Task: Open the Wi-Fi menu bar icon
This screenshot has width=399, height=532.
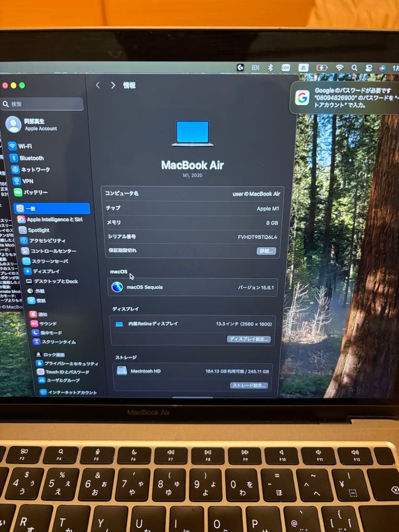Action: click(339, 68)
